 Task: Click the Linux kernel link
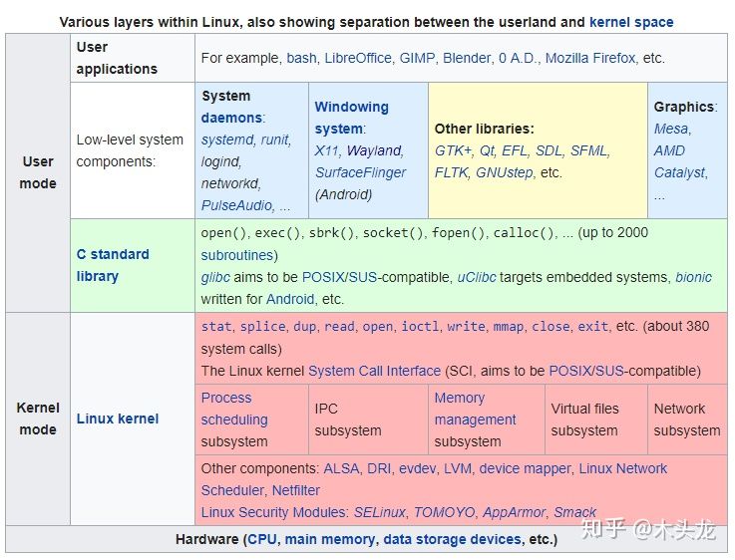[x=118, y=419]
